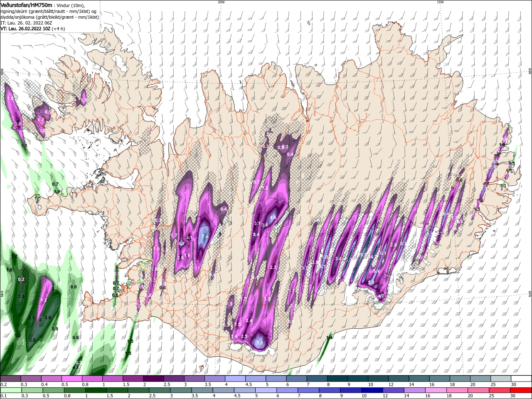532x399 pixels.
Task: Click the darkest green 1–1.5 rain swatch
Action: 96,390
